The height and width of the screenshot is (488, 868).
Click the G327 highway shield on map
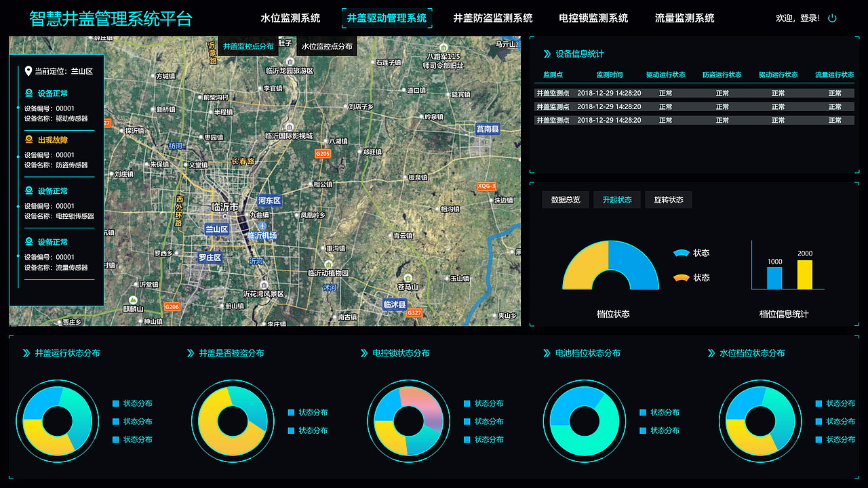[414, 312]
